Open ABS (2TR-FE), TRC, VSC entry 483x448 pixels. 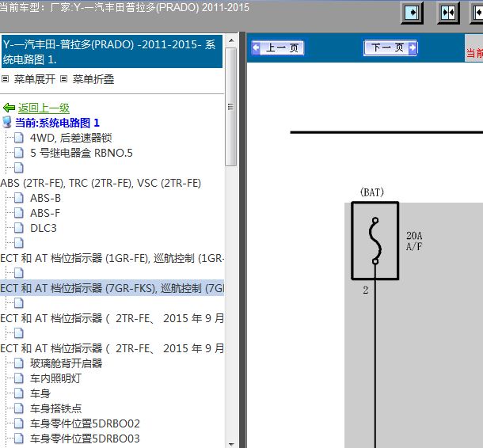[x=101, y=183]
